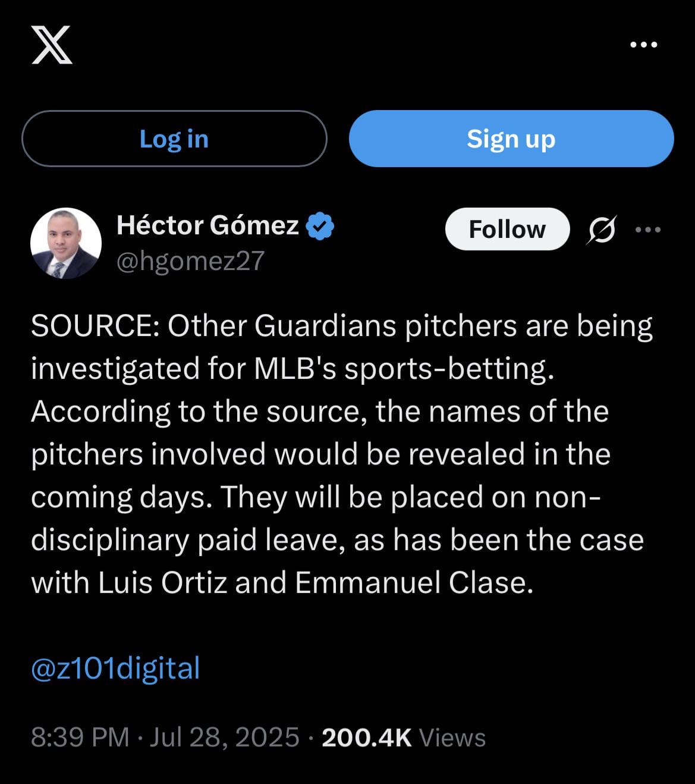Click the Jul 28, 2025 date
This screenshot has width=695, height=784.
225,738
